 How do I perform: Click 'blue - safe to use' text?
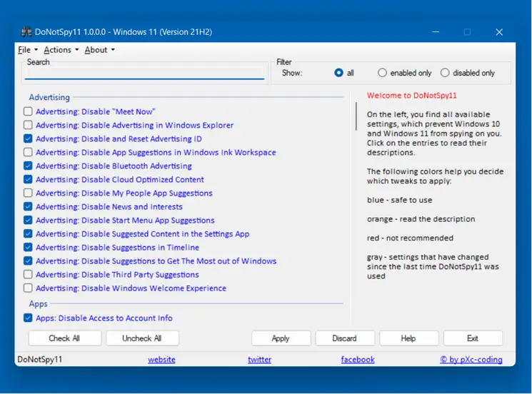point(400,200)
